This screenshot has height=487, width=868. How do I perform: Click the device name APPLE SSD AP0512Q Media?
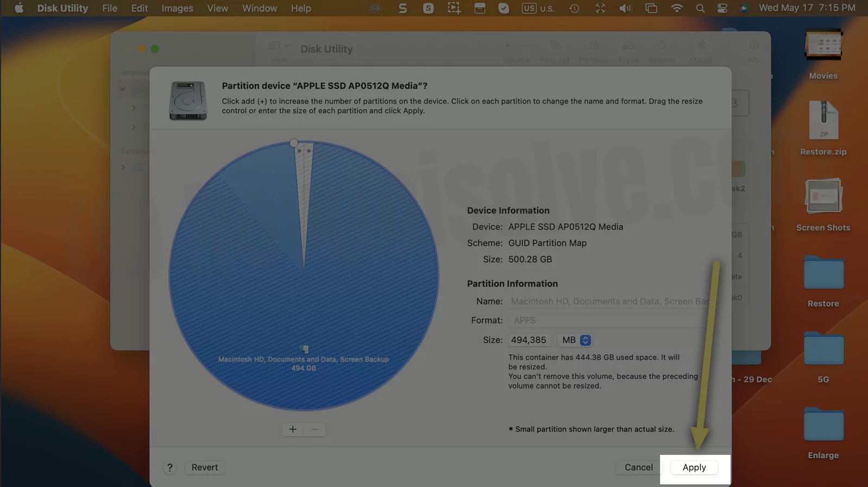pos(565,227)
